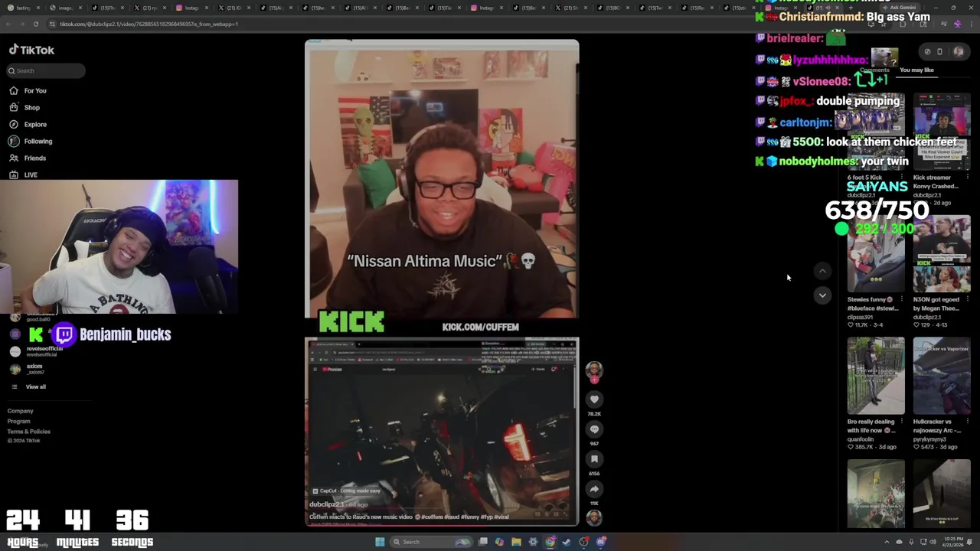Open the Company footer link
The height and width of the screenshot is (551, 980).
pyautogui.click(x=21, y=411)
